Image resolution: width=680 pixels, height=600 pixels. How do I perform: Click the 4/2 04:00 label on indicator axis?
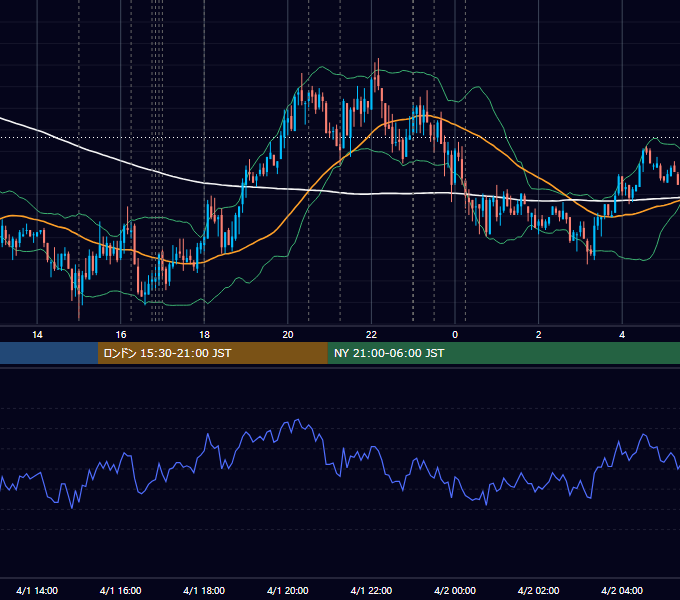(x=622, y=590)
